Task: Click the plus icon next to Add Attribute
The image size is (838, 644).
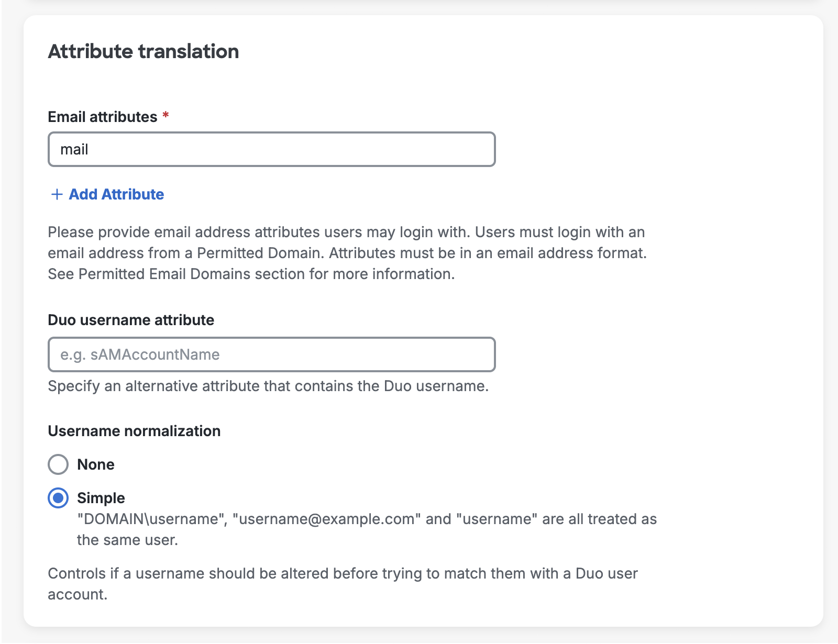Action: [56, 194]
